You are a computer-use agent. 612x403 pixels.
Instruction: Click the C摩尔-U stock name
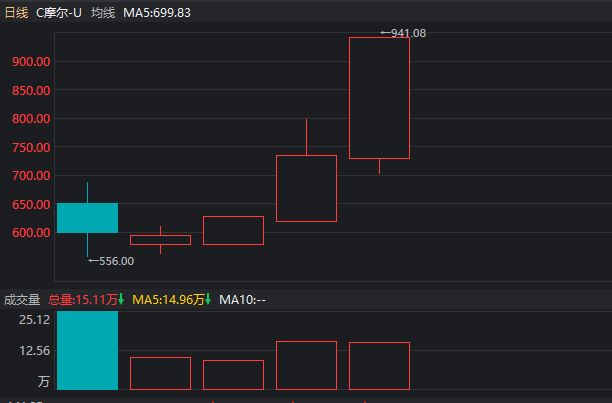tap(59, 13)
